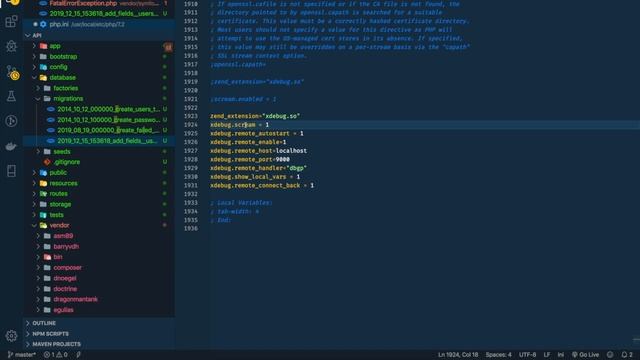Screen dimensions: 640x360
Task: Open the errors and warnings count indicator
Action: coord(56,355)
